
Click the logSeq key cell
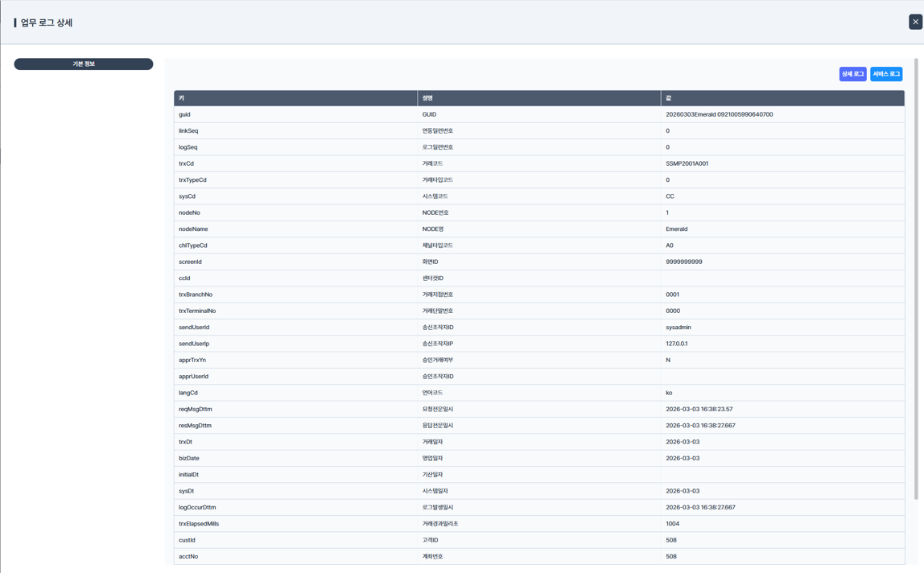(295, 147)
